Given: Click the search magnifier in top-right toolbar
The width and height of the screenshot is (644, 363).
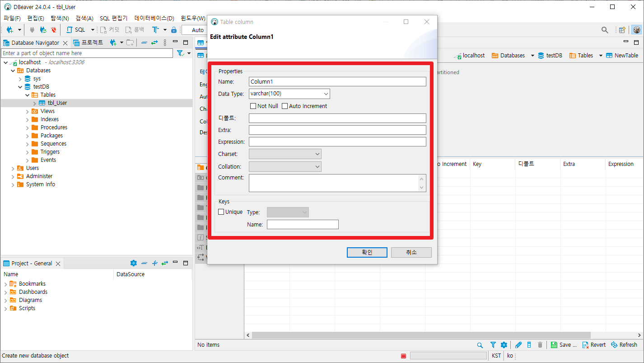Looking at the screenshot, I should tap(605, 30).
